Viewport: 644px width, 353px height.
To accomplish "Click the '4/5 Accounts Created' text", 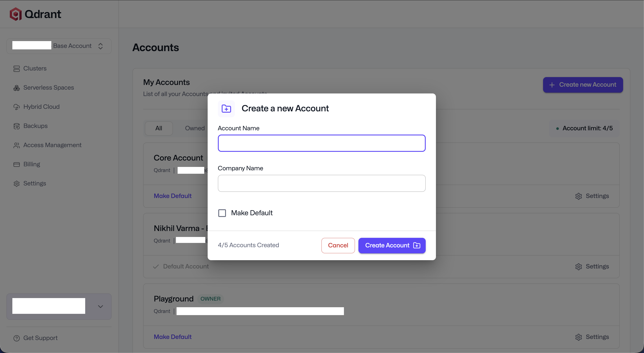I will click(x=248, y=245).
